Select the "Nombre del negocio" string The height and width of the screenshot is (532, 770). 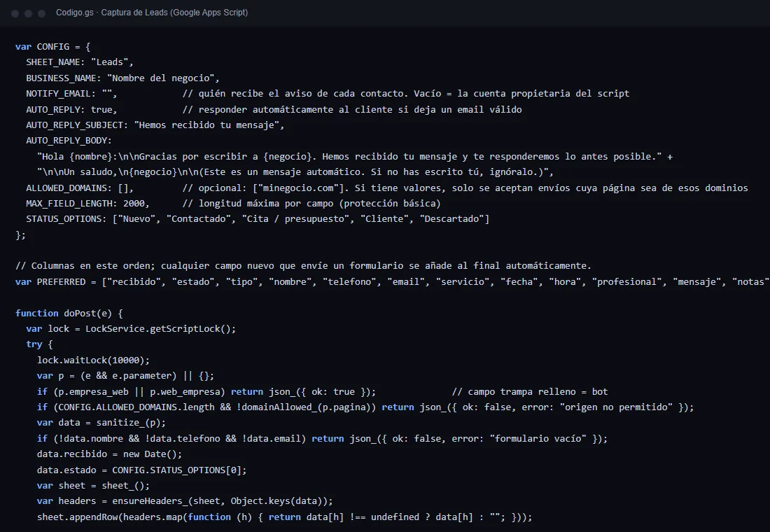[161, 78]
